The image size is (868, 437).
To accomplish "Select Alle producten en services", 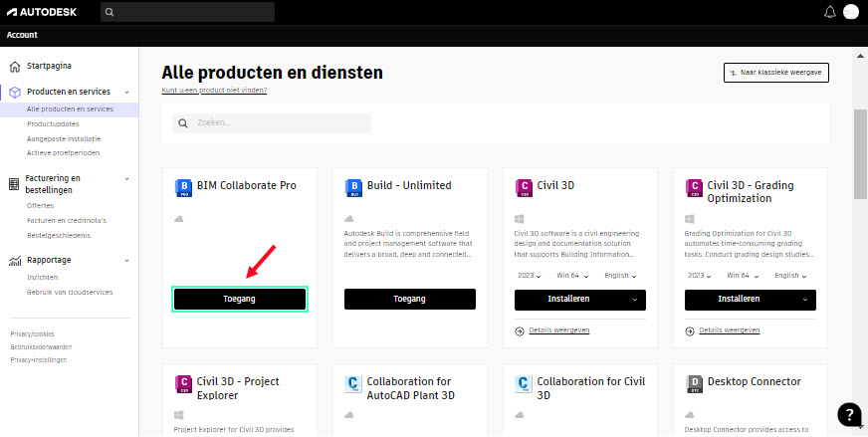I will tap(70, 109).
